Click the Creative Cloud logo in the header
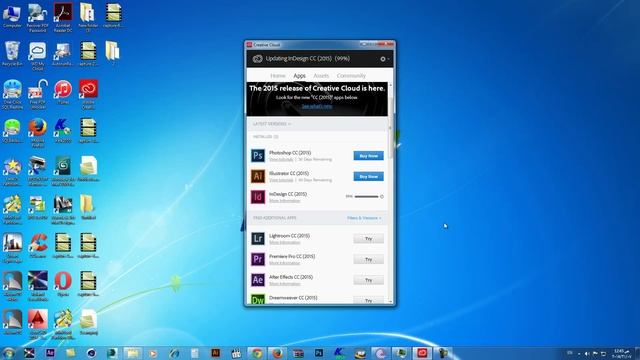The height and width of the screenshot is (360, 640). (257, 59)
